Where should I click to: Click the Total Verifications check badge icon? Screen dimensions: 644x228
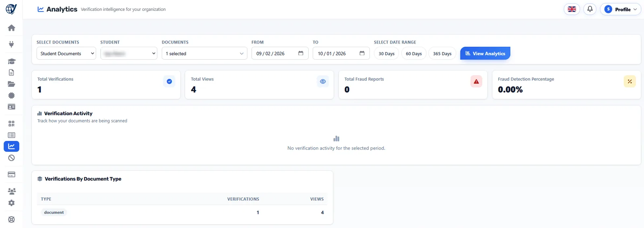pos(169,81)
